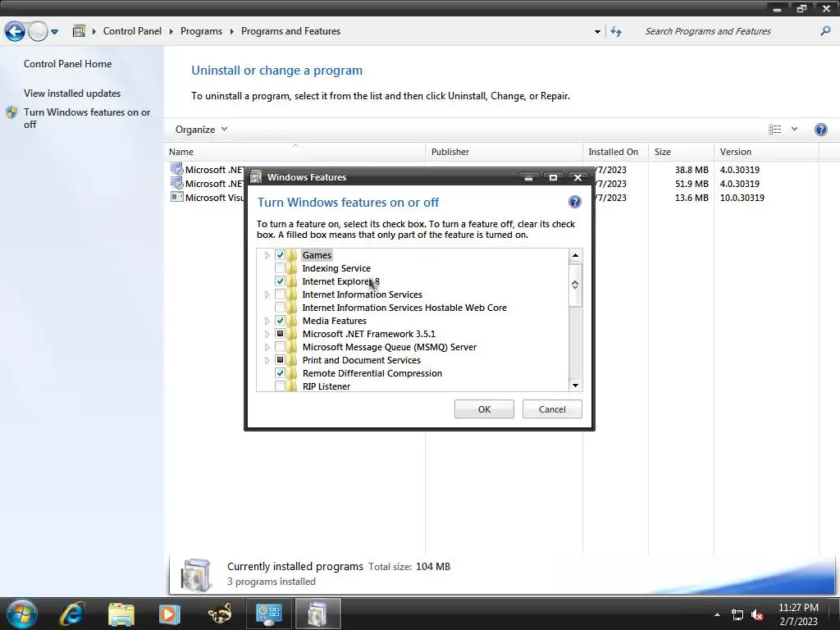Click the search magnifier icon

point(825,31)
